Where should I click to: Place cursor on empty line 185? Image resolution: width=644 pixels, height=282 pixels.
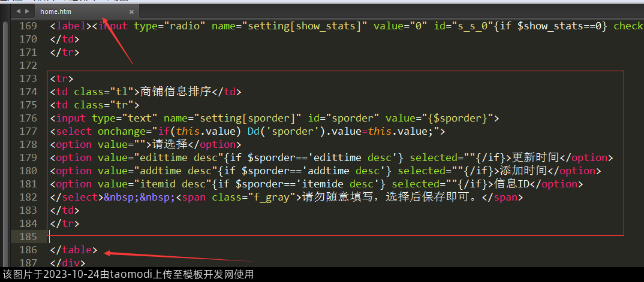coord(180,236)
